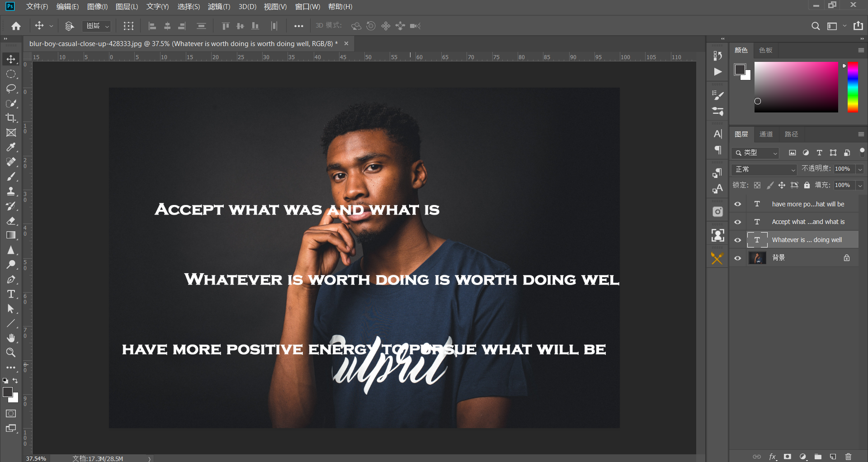The image size is (868, 462).
Task: Open the 窗口(W) menu
Action: pyautogui.click(x=307, y=7)
